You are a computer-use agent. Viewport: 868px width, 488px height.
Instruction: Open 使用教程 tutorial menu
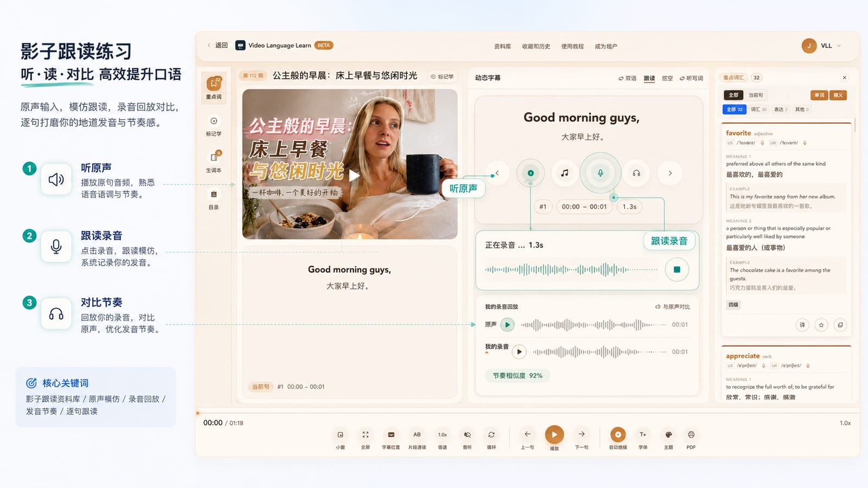(x=572, y=47)
